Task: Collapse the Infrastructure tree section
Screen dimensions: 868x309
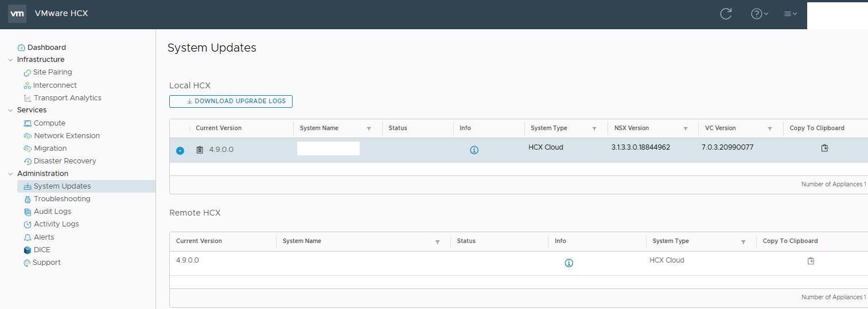Action: (10, 60)
